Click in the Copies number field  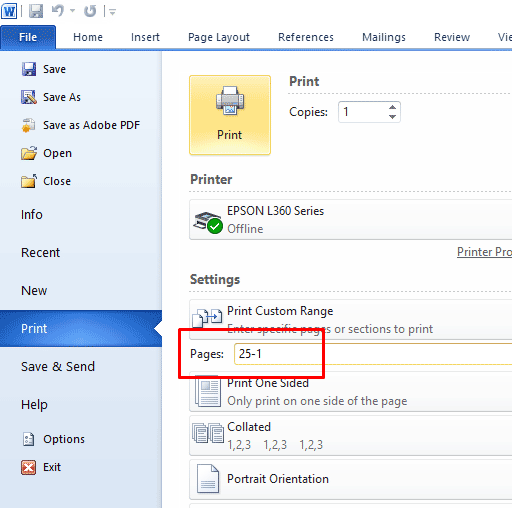tap(363, 112)
